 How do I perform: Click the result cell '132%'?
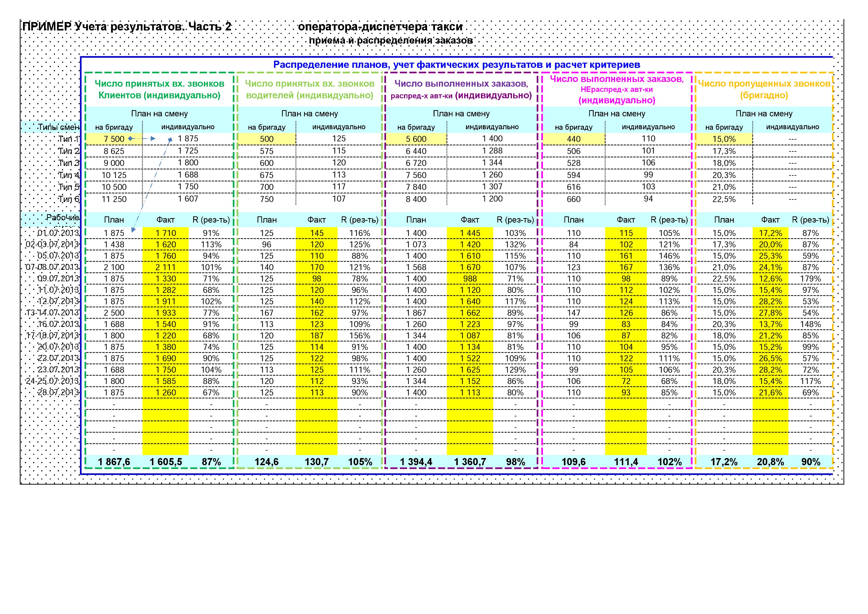tap(515, 244)
